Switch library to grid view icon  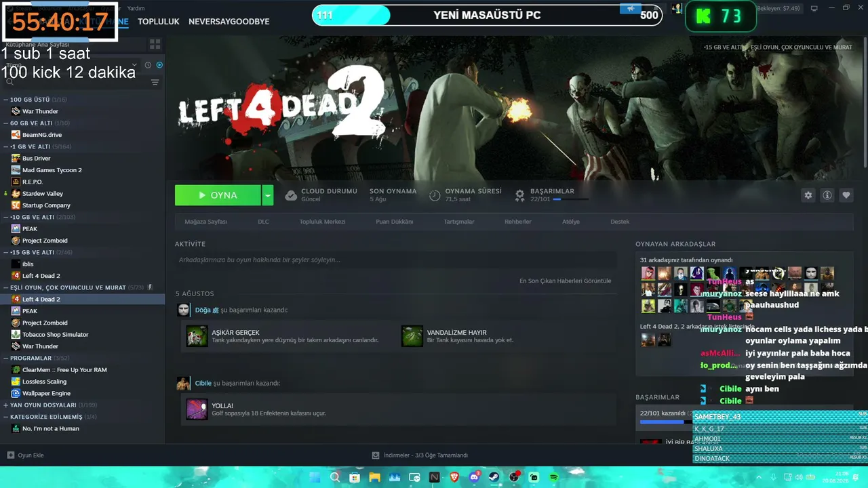(x=155, y=44)
